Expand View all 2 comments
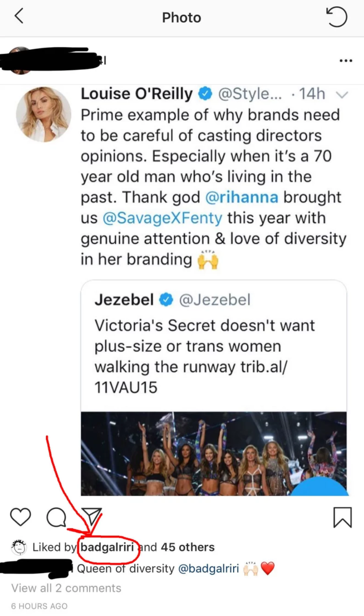 click(x=66, y=588)
